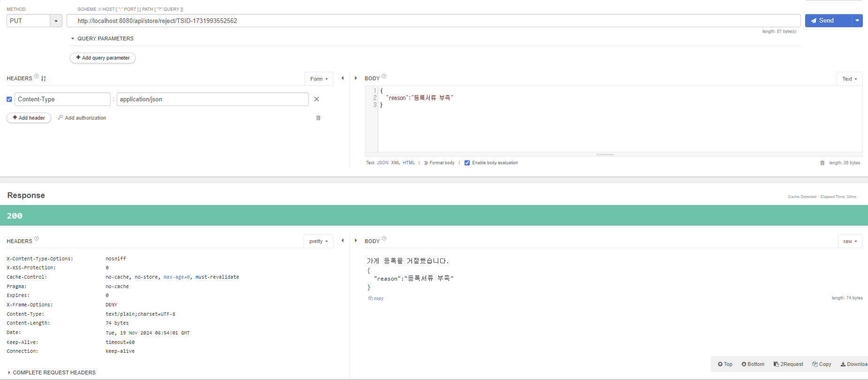Copy the response body using the copy link

376,298
